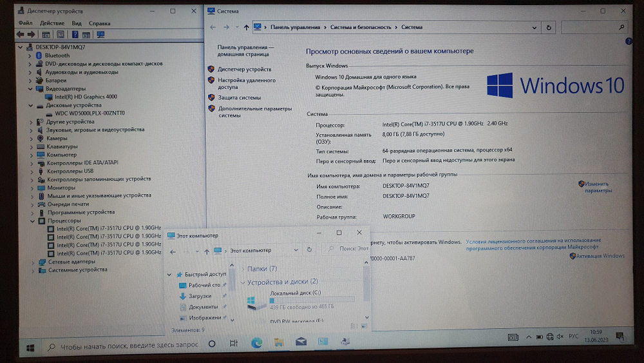Open Mail app from taskbar

(x=301, y=341)
